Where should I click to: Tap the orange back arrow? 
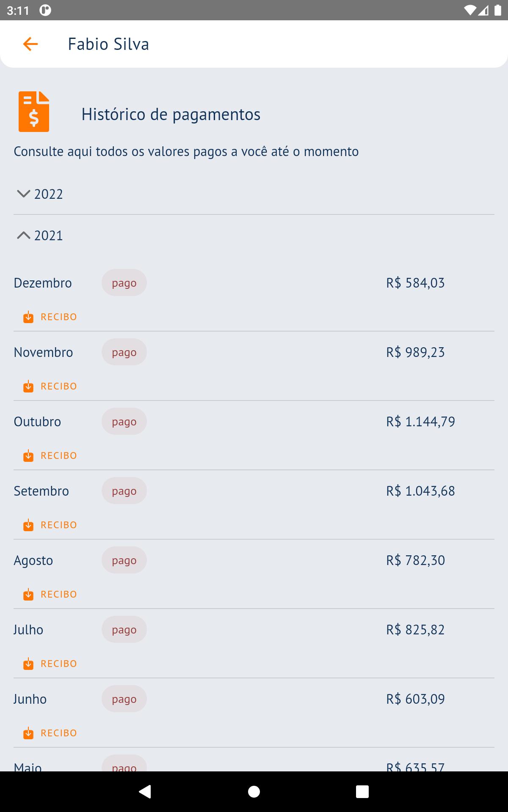coord(30,44)
